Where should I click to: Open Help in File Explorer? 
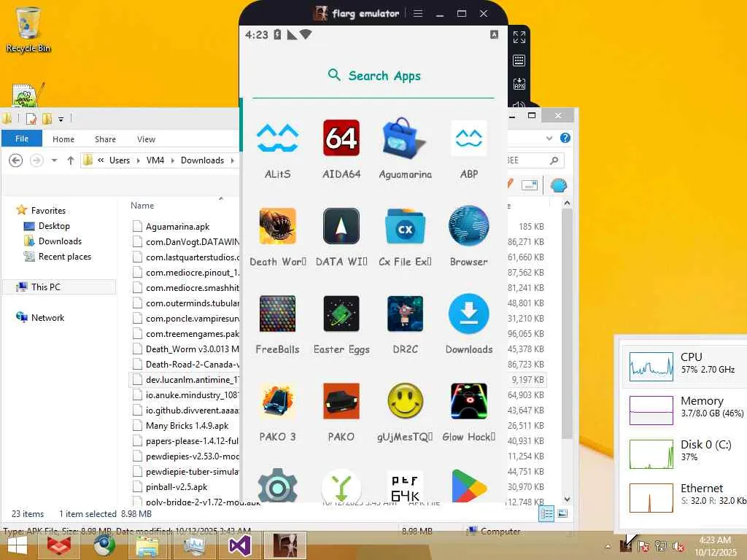point(565,138)
